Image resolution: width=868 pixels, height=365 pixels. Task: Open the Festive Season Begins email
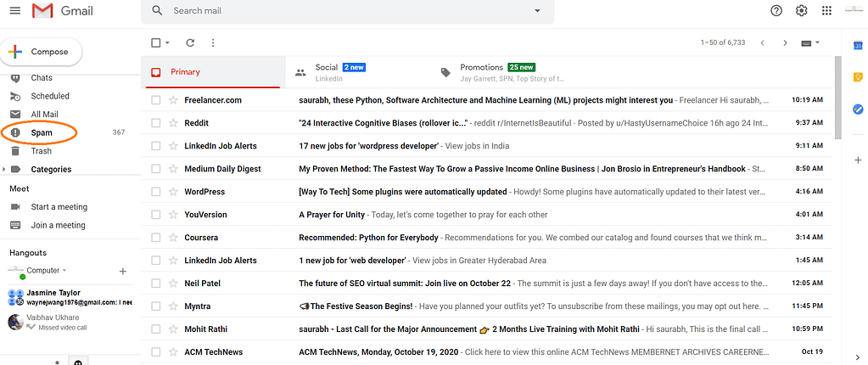click(x=488, y=306)
